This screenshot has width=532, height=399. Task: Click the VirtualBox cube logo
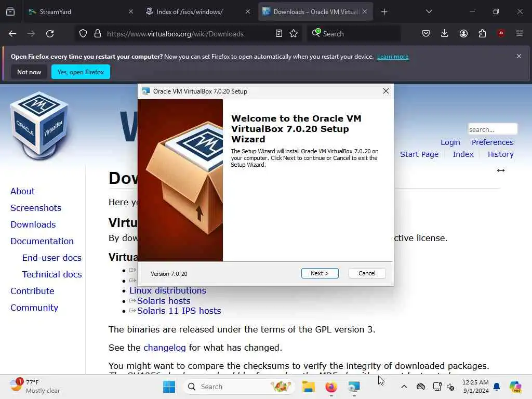(39, 126)
